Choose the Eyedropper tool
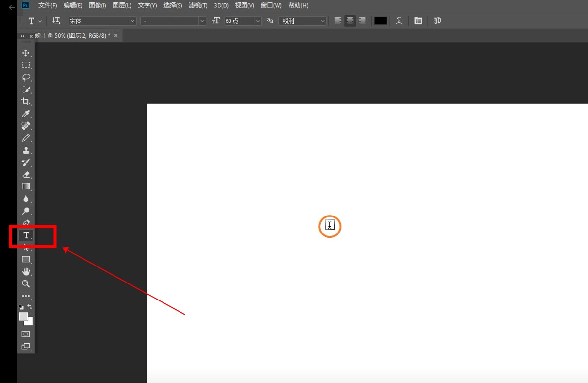588x383 pixels. [26, 114]
